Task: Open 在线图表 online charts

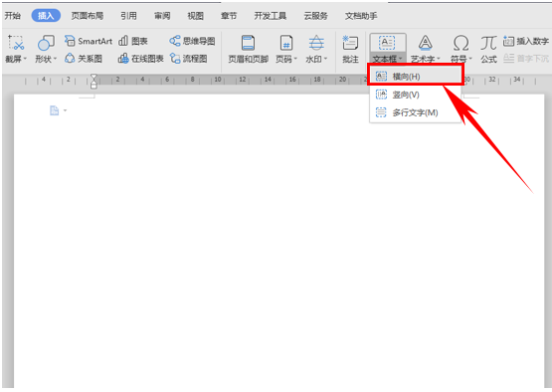Action: (x=141, y=59)
